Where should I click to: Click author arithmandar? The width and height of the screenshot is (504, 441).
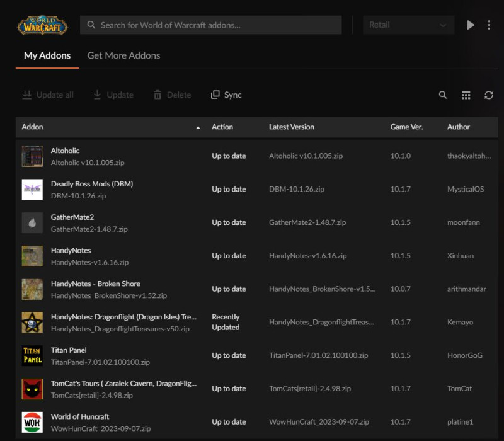pos(466,289)
